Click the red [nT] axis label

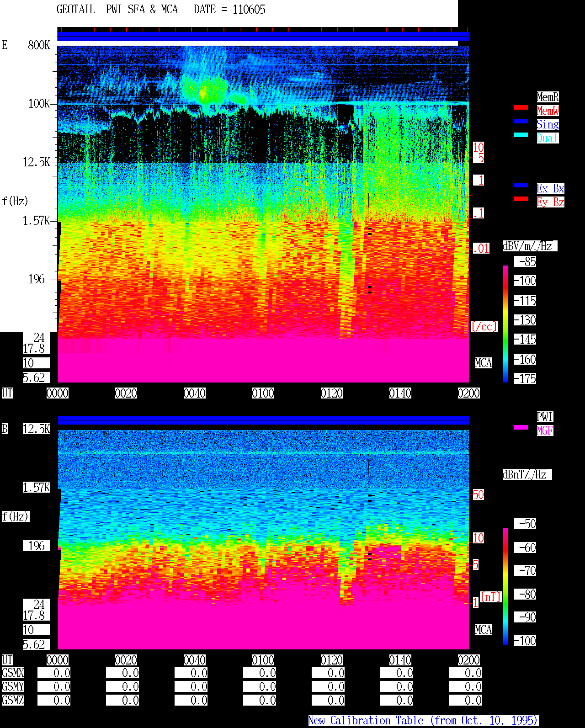(x=491, y=597)
